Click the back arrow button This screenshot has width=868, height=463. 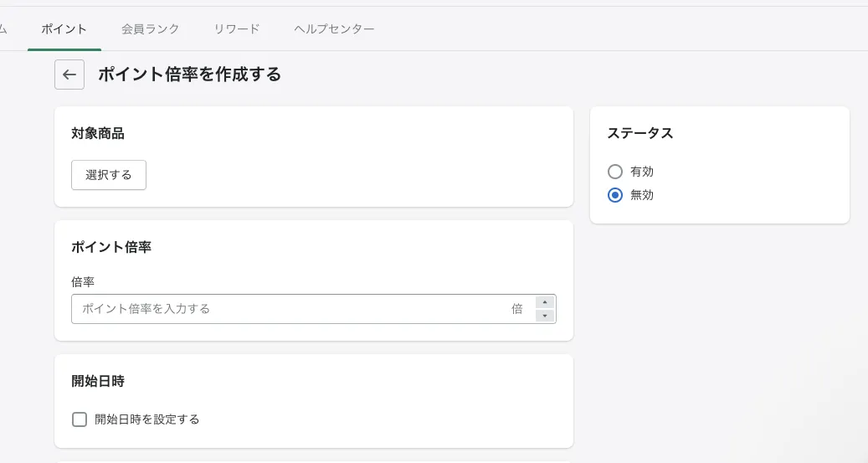[69, 75]
